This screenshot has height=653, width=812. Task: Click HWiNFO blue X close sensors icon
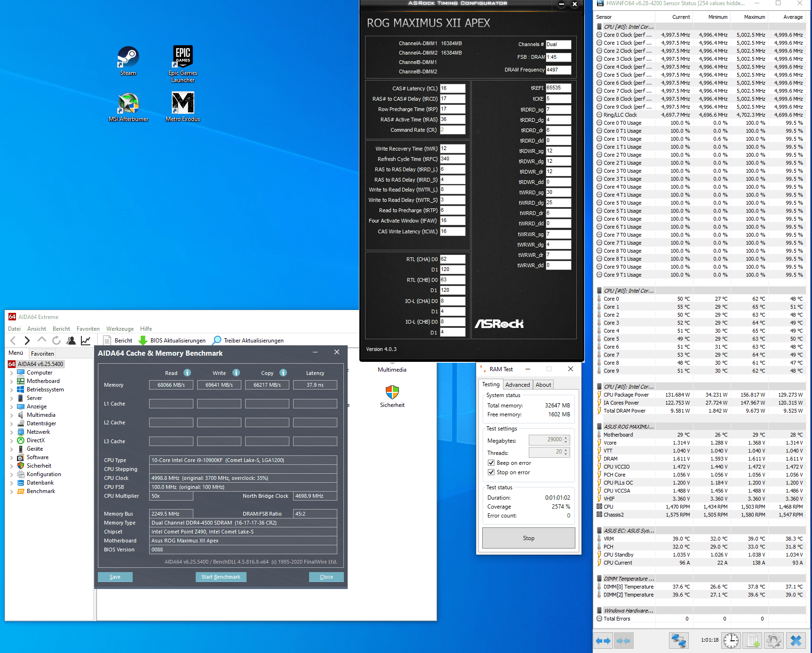[x=796, y=641]
